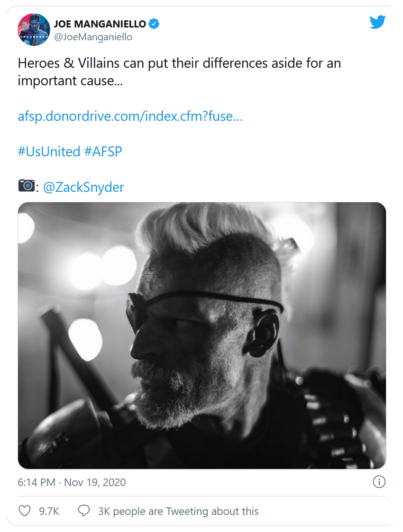403x532 pixels.
Task: Click the 9.7K like count
Action: [49, 512]
